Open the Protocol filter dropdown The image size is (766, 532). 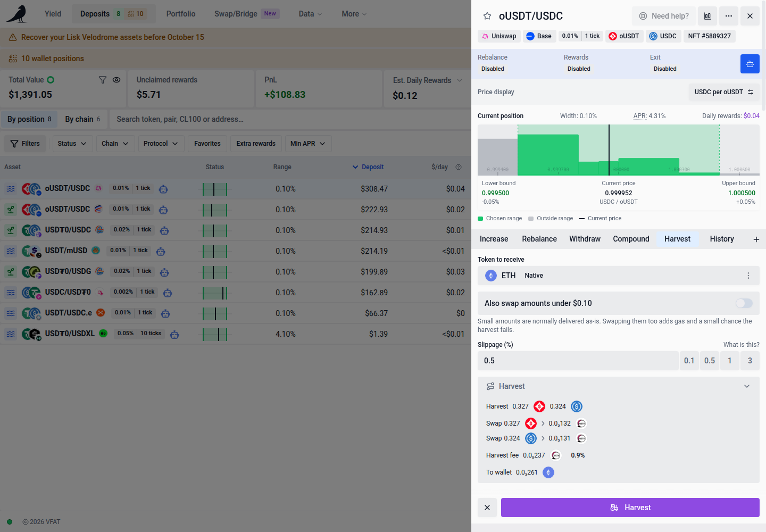161,144
